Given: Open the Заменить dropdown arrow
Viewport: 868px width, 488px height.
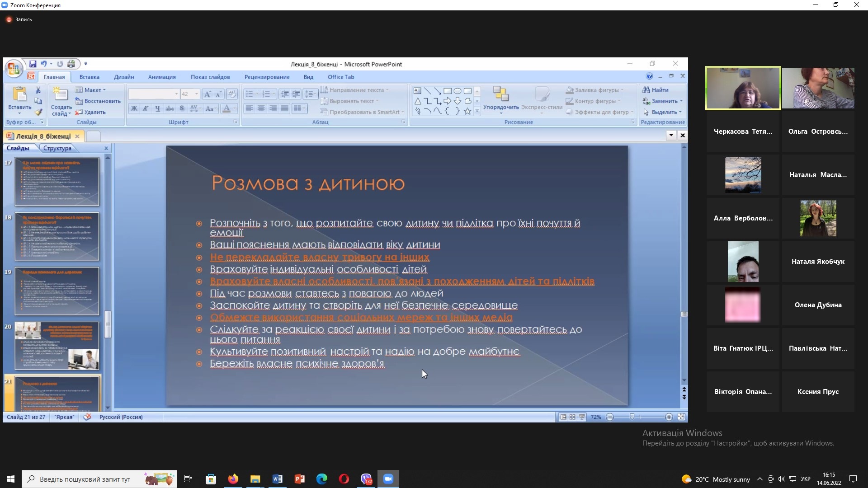Looking at the screenshot, I should [681, 101].
